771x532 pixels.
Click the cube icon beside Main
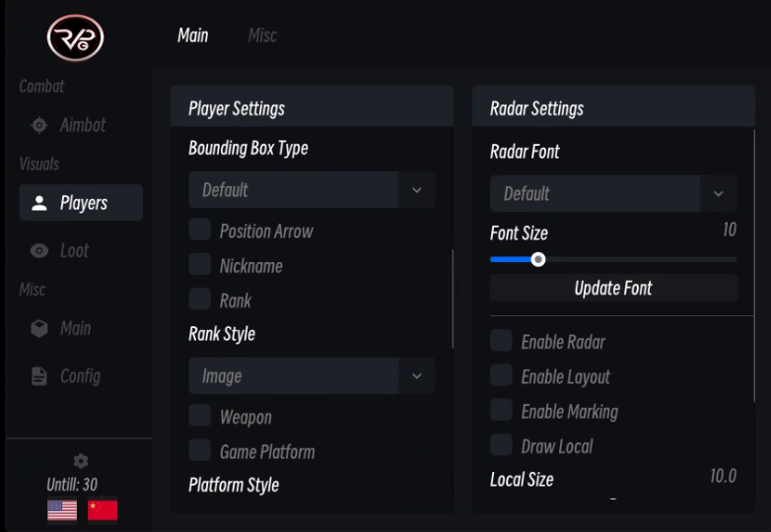point(39,328)
